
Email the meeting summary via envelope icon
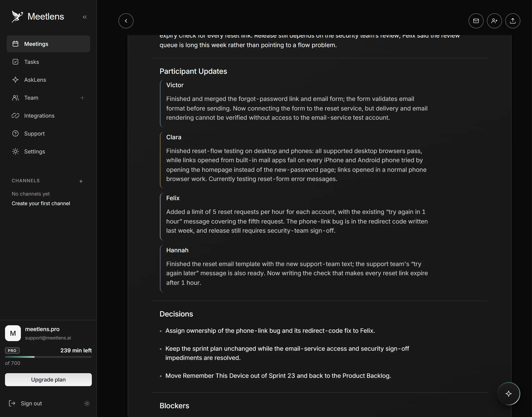[476, 21]
